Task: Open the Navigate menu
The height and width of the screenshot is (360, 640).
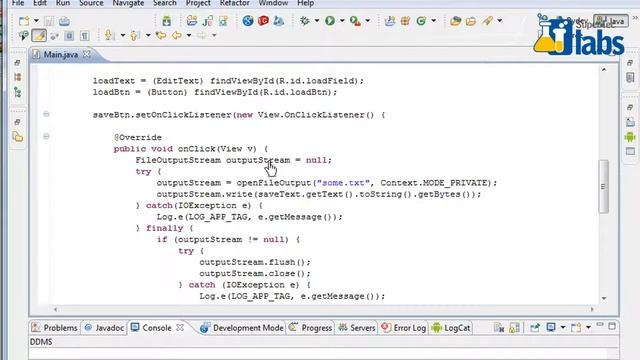Action: [x=128, y=3]
